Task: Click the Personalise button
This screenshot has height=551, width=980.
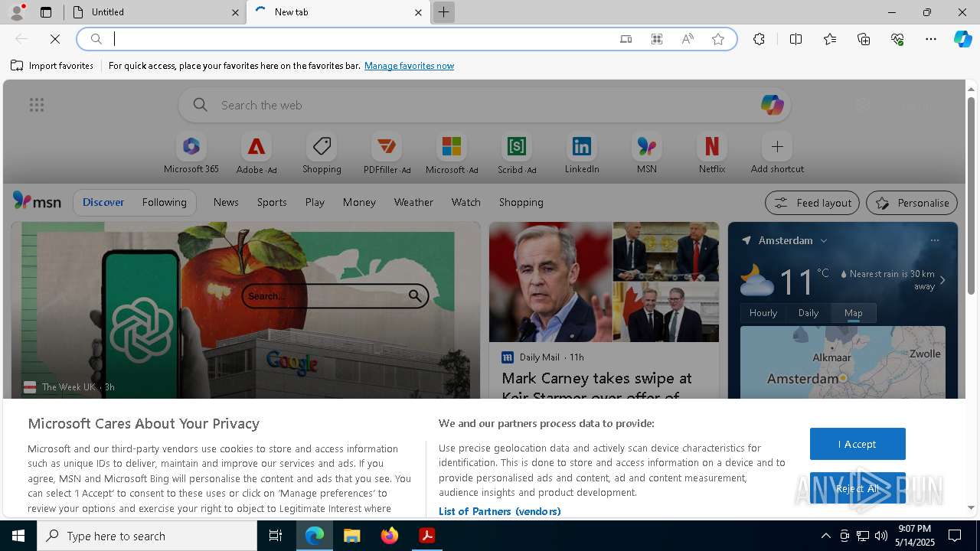Action: tap(912, 203)
